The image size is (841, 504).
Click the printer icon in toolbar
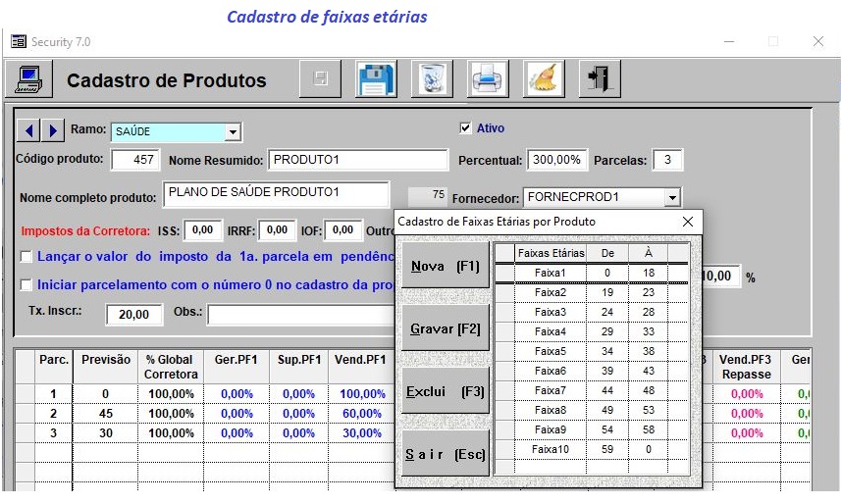coord(488,79)
